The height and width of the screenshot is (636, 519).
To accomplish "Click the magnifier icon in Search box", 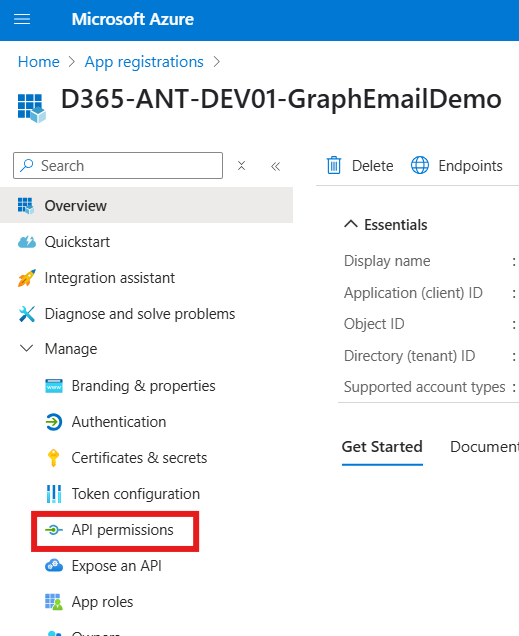I will 27,165.
